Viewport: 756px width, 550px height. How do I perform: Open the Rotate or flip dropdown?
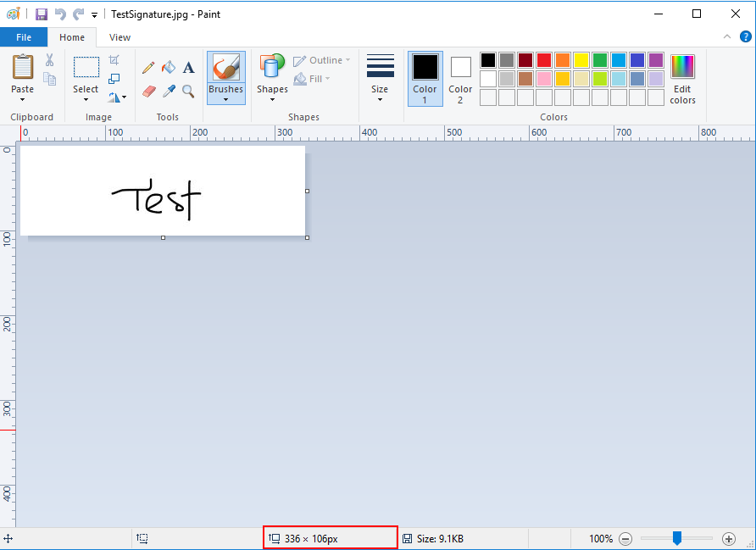point(117,97)
